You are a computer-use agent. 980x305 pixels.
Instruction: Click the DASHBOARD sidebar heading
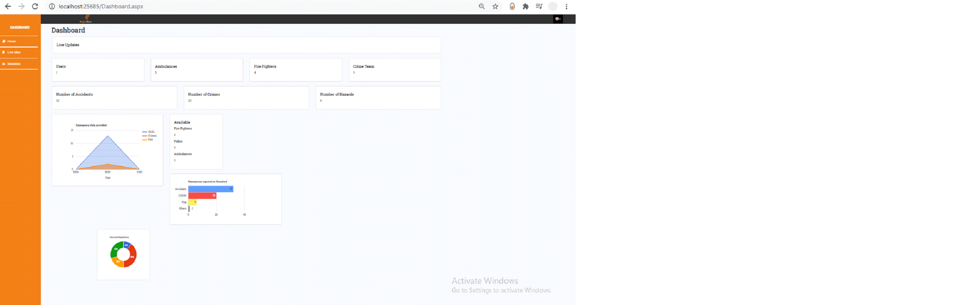[20, 27]
